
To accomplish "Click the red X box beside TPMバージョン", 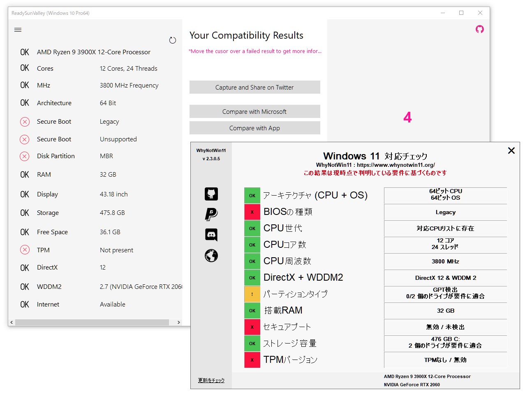I will coord(252,360).
